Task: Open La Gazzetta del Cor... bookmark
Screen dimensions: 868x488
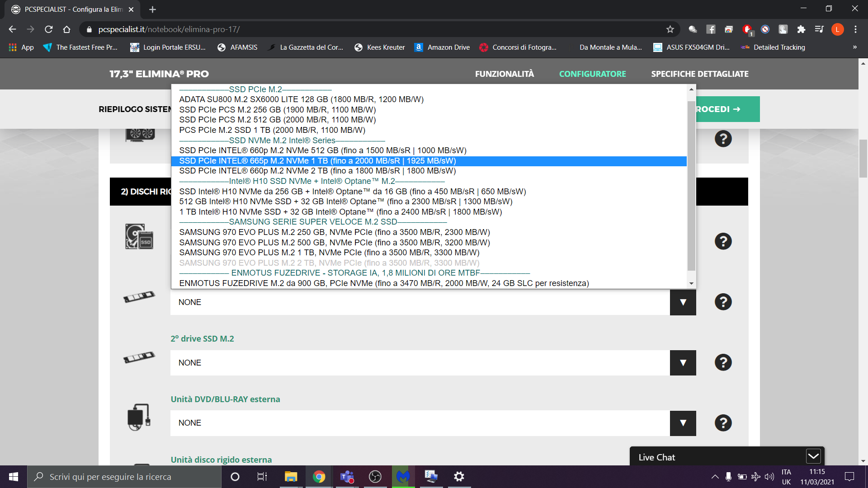Action: pyautogui.click(x=305, y=47)
